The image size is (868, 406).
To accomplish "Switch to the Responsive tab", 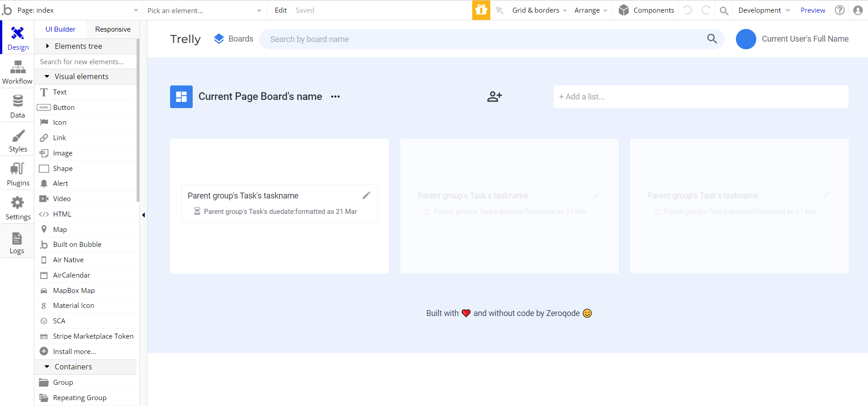I will coord(113,29).
